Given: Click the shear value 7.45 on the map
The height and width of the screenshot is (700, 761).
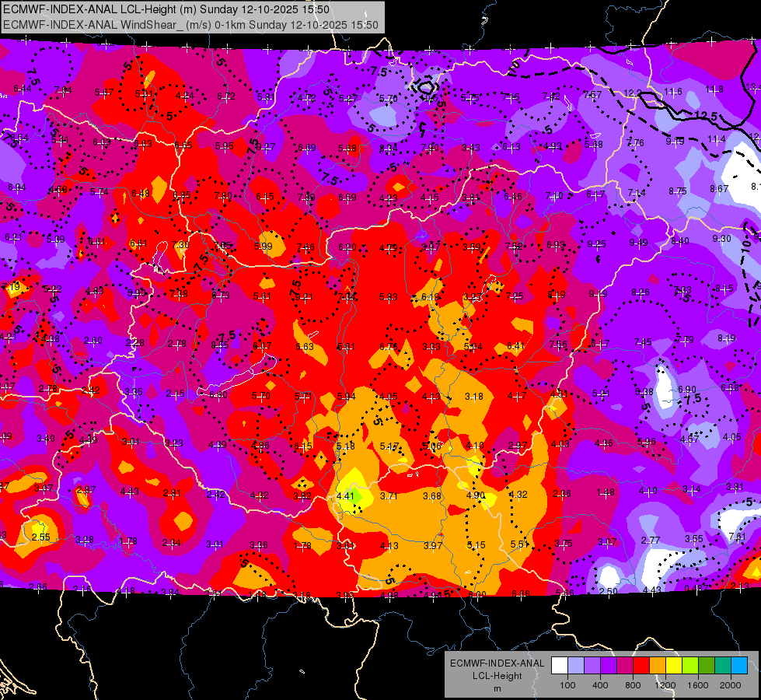Looking at the screenshot, I should 643,342.
